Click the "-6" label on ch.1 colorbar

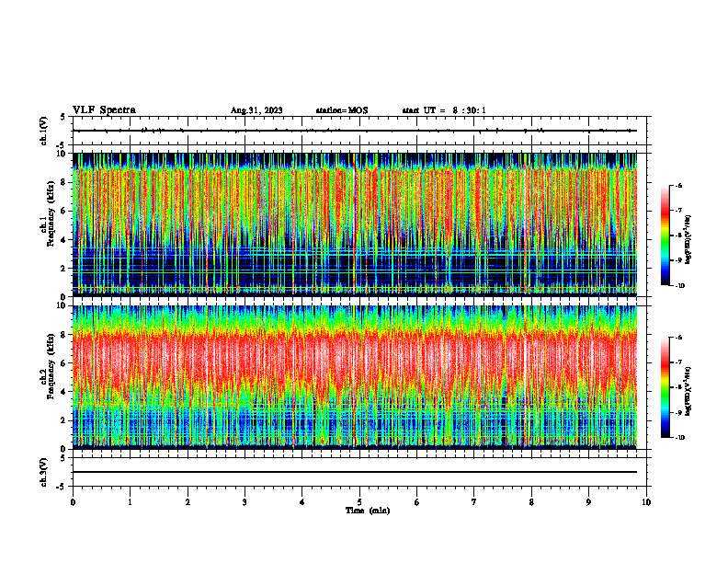pyautogui.click(x=678, y=185)
